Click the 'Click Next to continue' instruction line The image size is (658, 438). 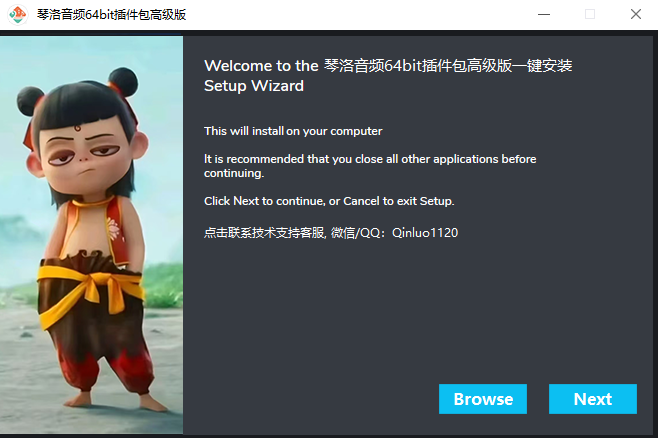point(329,201)
